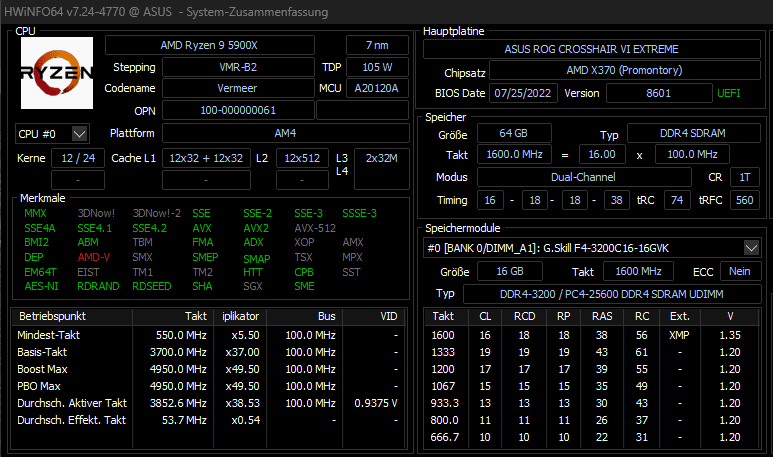Click the Durchsch. Effekt. Takt row
The height and width of the screenshot is (457, 773).
pos(208,421)
